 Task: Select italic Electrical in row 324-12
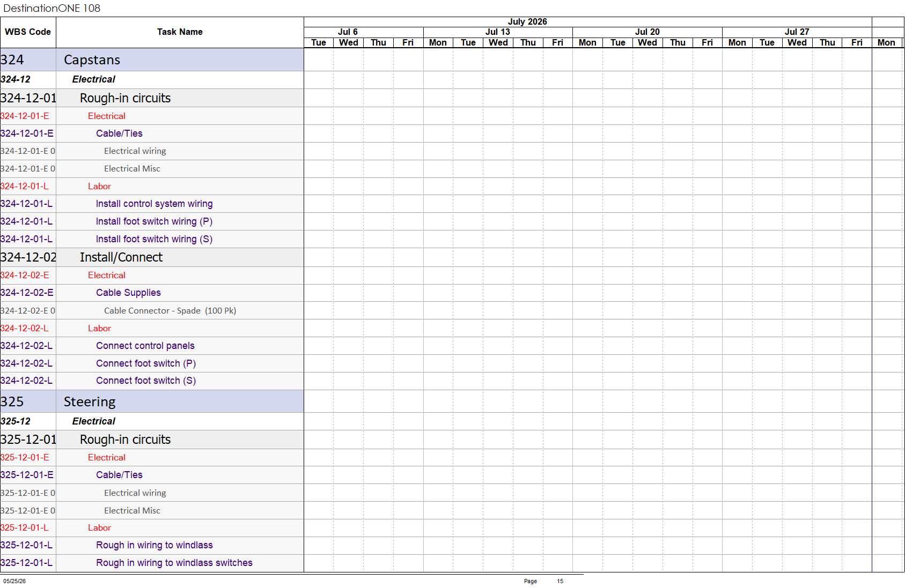pos(94,79)
